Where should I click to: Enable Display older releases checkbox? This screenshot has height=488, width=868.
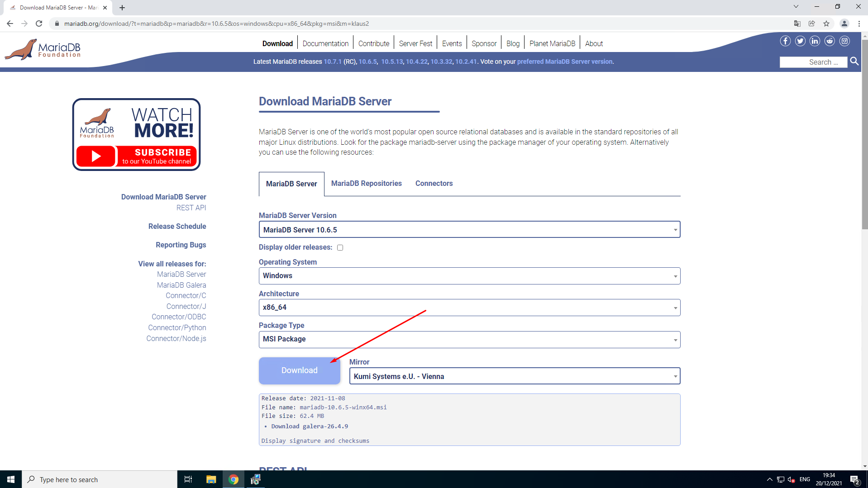(340, 247)
